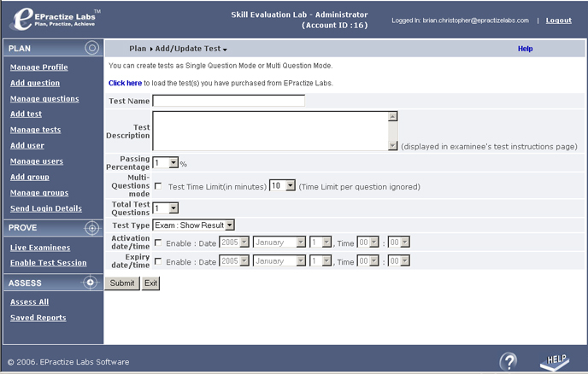Image resolution: width=588 pixels, height=374 pixels.
Task: Click the EPractize Labs logo
Action: coord(53,19)
